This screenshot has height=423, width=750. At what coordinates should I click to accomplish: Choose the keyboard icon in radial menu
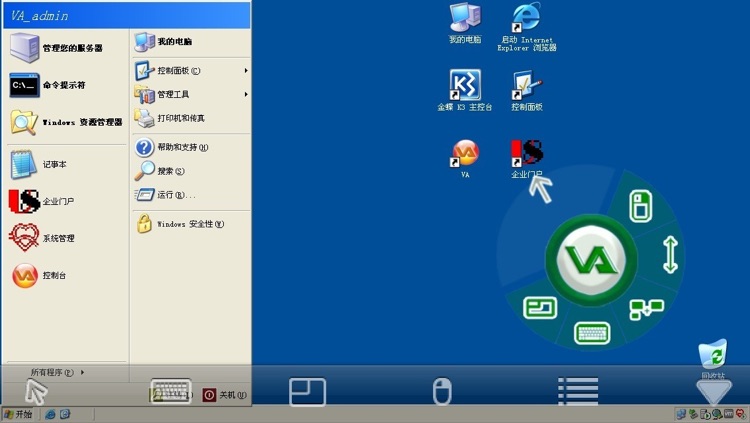click(x=592, y=333)
